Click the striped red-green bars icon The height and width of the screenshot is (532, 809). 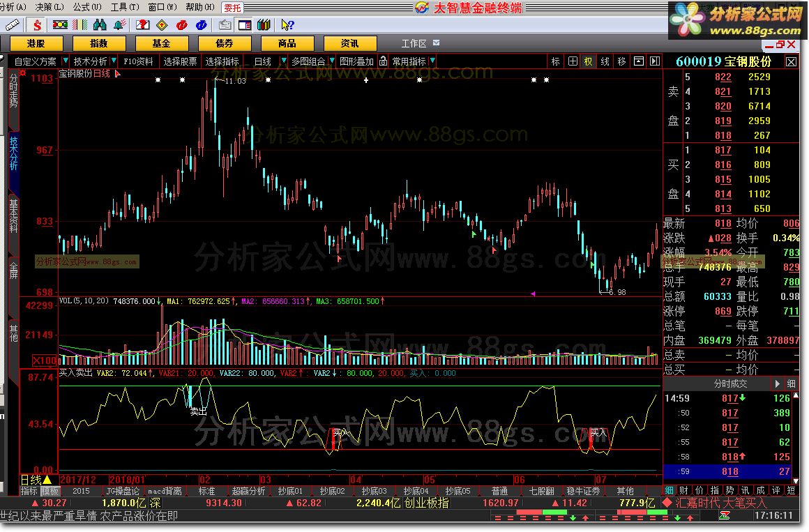pos(80,25)
